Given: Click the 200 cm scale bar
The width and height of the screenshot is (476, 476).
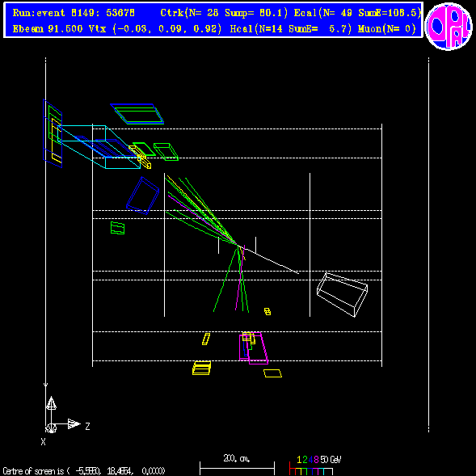Looking at the screenshot, I should coord(237,465).
